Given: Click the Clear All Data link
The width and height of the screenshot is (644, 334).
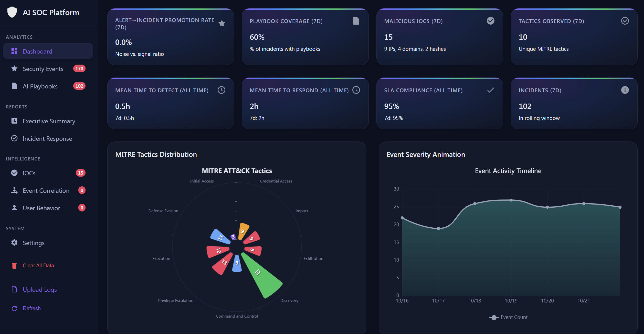Looking at the screenshot, I should click(38, 266).
